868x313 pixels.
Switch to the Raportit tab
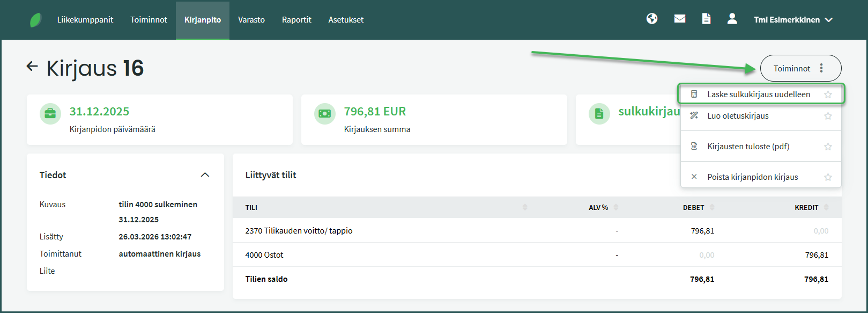(296, 20)
